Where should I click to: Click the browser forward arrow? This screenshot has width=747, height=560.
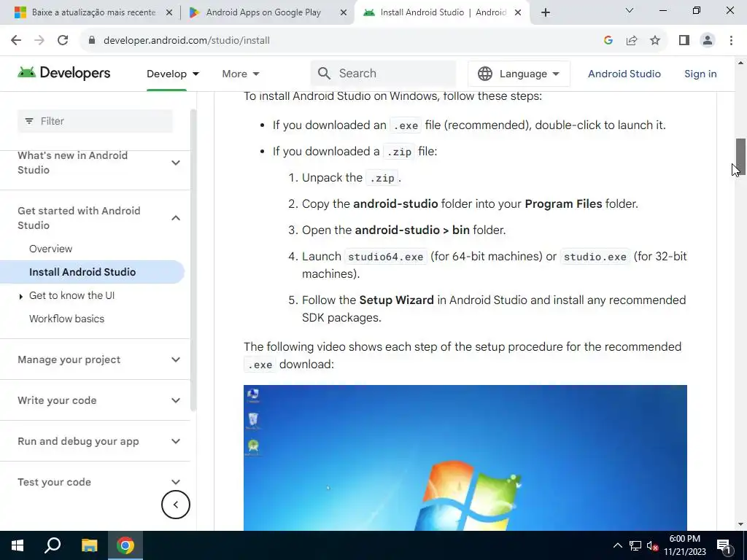39,41
